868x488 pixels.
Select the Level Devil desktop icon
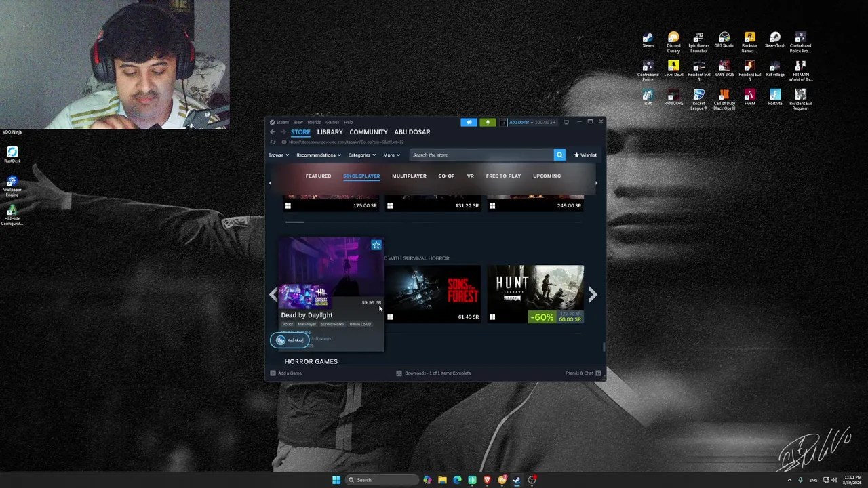tap(673, 68)
